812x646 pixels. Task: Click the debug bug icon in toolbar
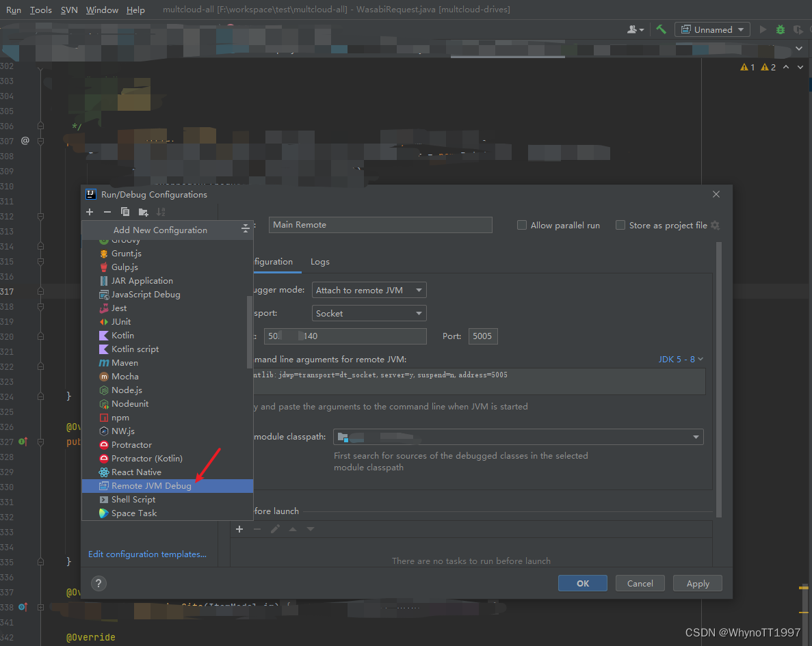point(781,29)
